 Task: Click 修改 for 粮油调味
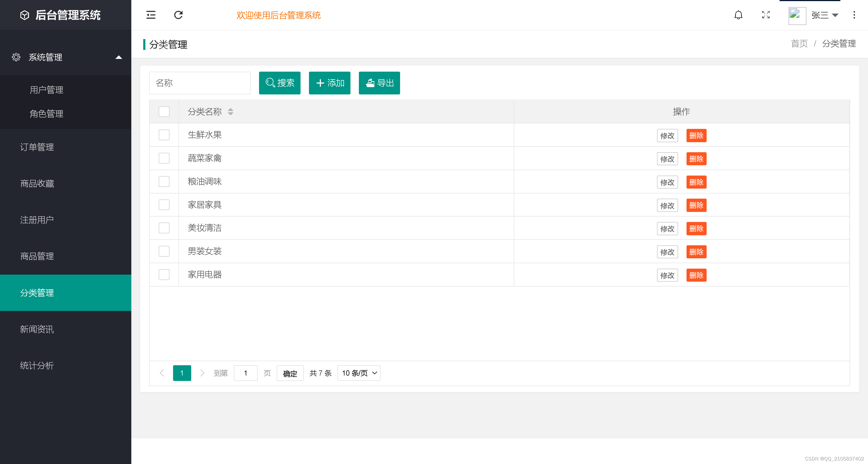668,182
